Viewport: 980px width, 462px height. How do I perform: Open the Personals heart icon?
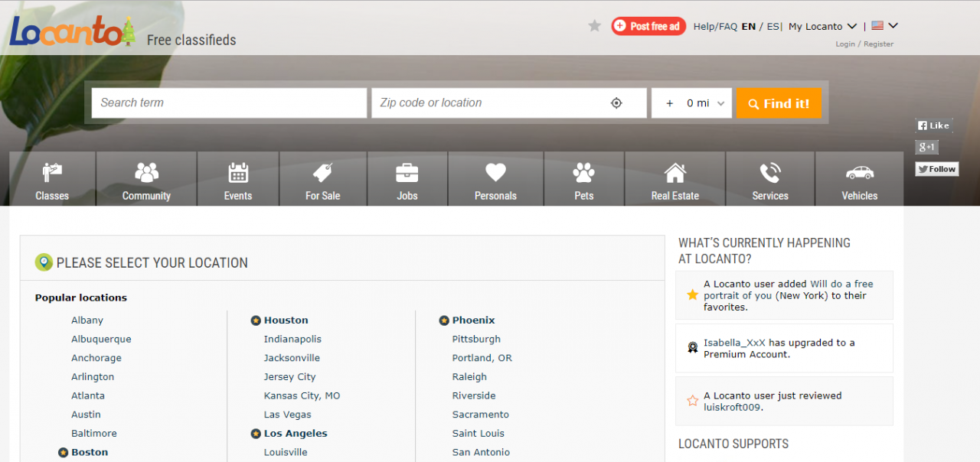[495, 172]
